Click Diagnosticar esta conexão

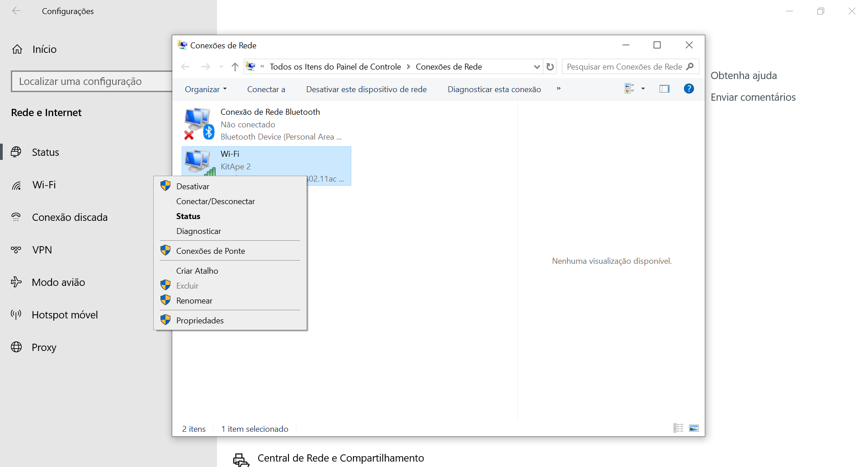click(x=494, y=89)
